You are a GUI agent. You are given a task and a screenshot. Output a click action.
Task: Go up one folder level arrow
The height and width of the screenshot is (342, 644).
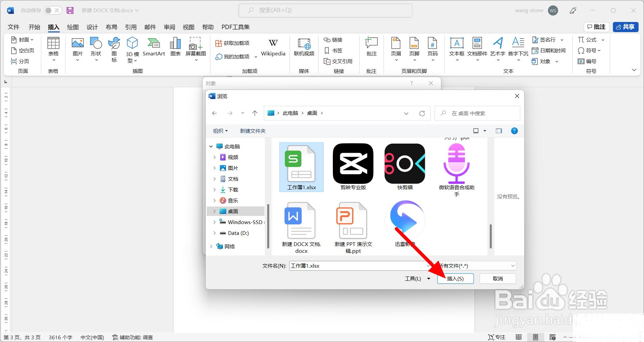click(x=255, y=113)
